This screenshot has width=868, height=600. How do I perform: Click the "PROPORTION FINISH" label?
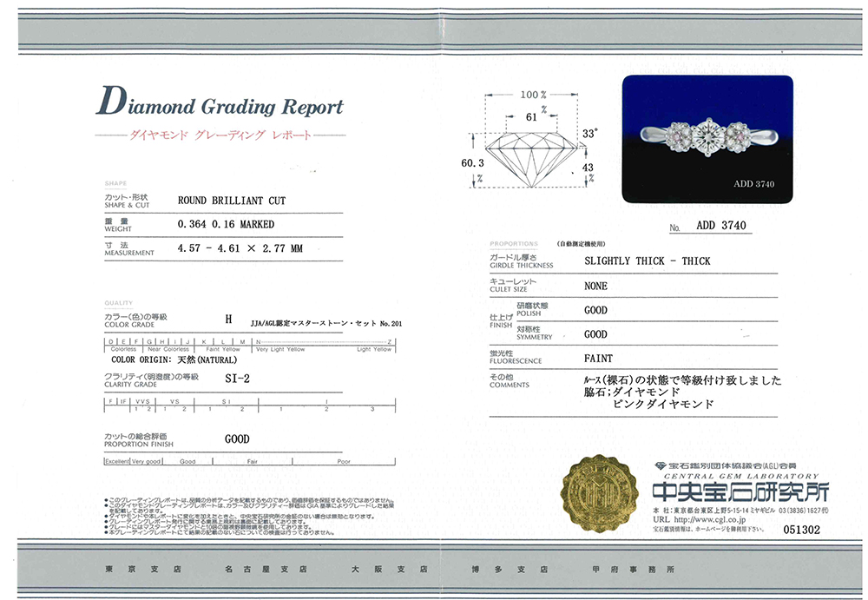pos(139,445)
